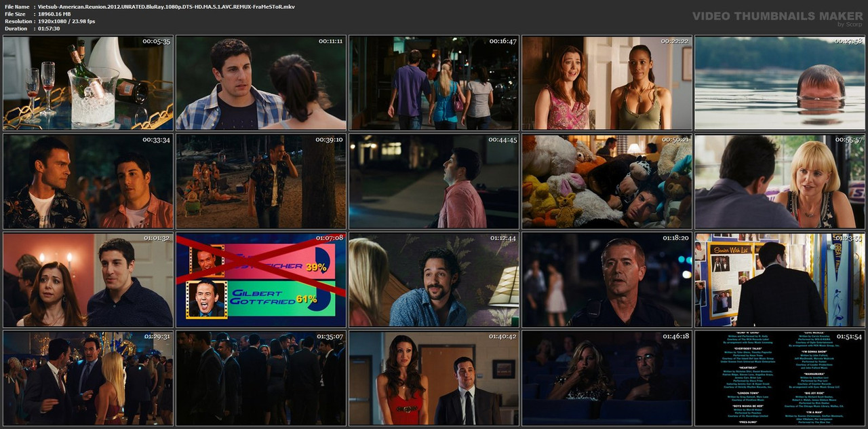Select the thumbnail at 01:23:55

point(780,280)
